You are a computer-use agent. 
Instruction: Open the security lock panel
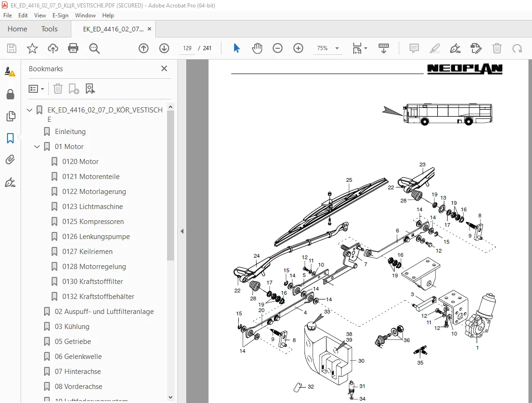10,94
